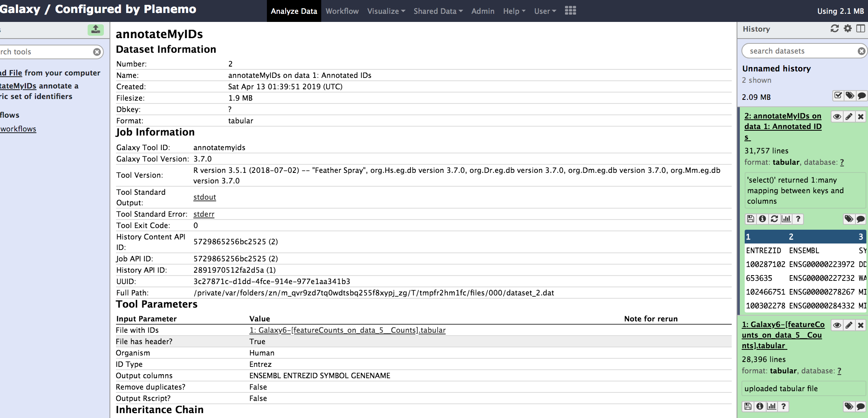Open the User dropdown menu

click(x=544, y=11)
